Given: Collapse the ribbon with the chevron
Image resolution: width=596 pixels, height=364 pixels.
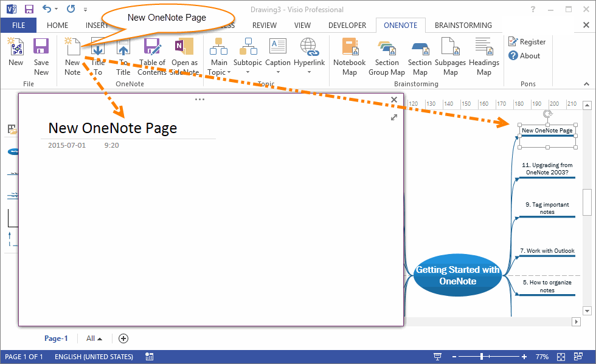Looking at the screenshot, I should (x=586, y=84).
